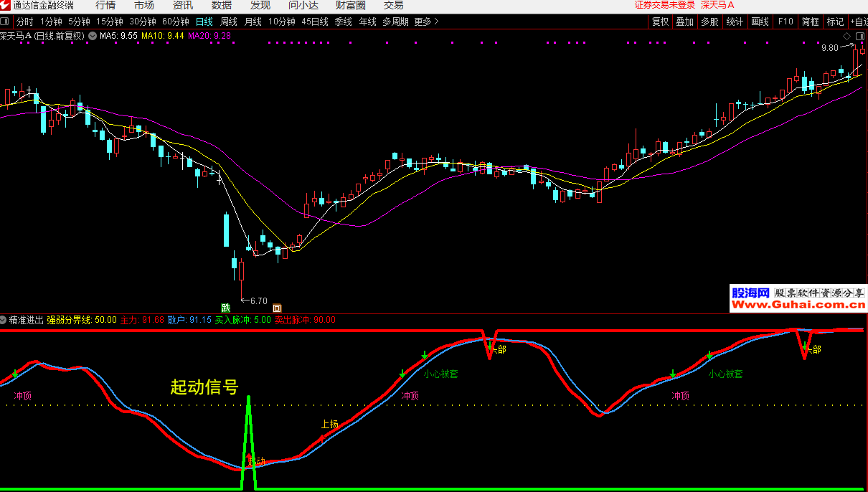Expand the 更多 periods chevron
The width and height of the screenshot is (868, 492).
coord(437,22)
